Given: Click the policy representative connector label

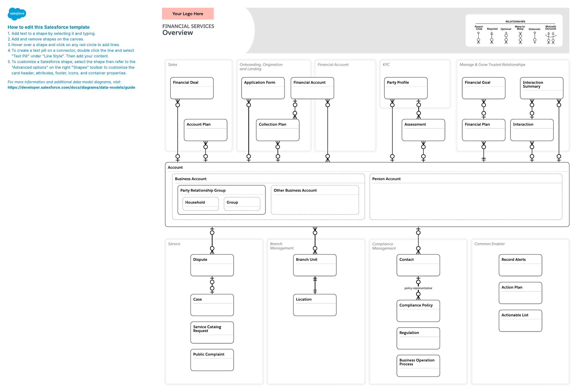Looking at the screenshot, I should click(x=418, y=288).
